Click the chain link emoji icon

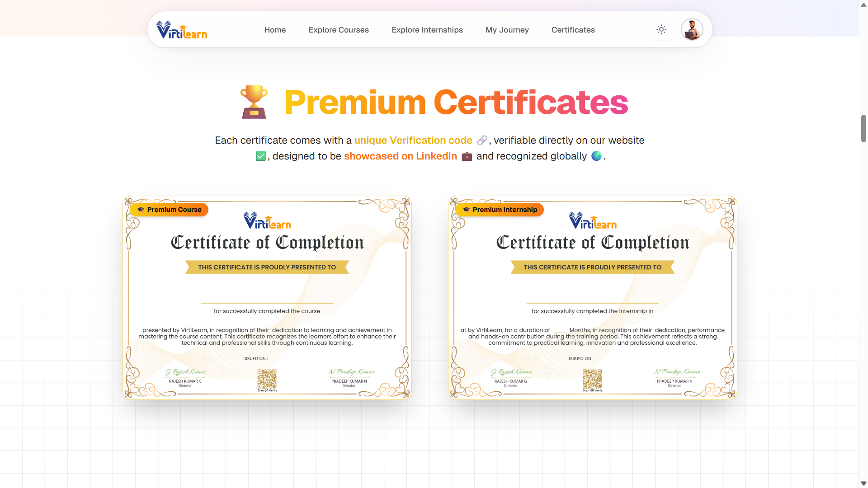pyautogui.click(x=482, y=141)
